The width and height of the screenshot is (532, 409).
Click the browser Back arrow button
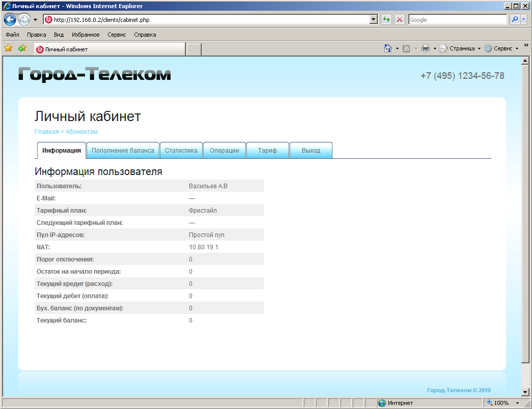point(10,20)
